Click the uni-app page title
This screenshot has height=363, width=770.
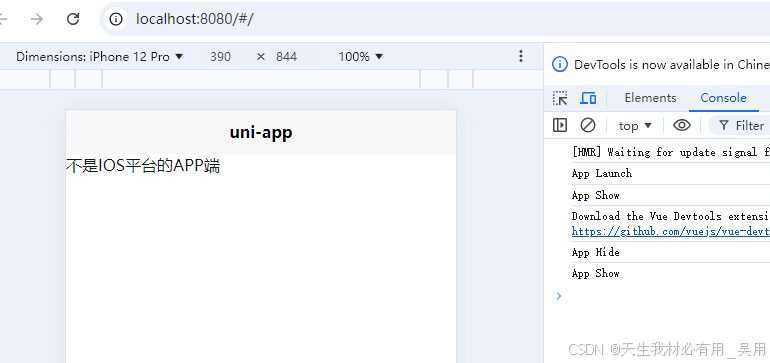pos(261,132)
